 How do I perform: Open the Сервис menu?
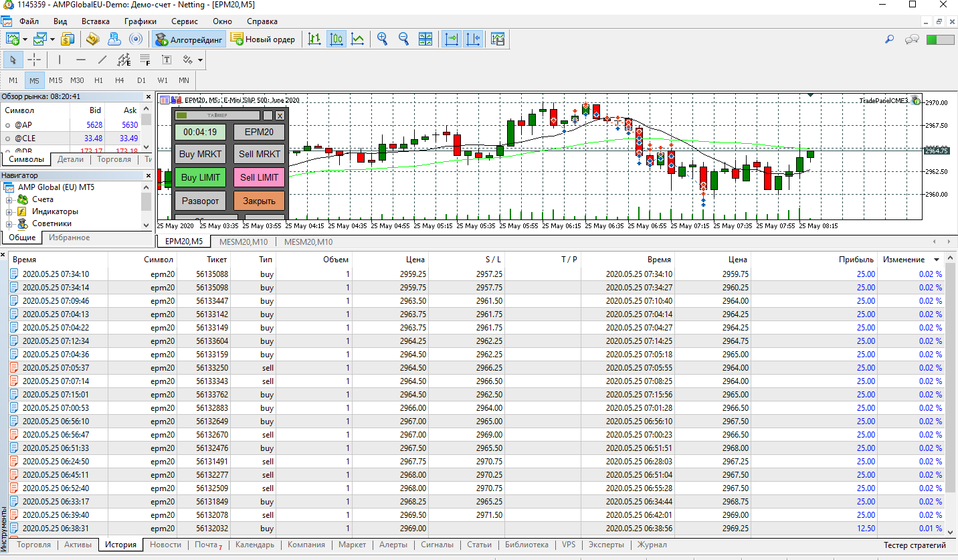(184, 21)
